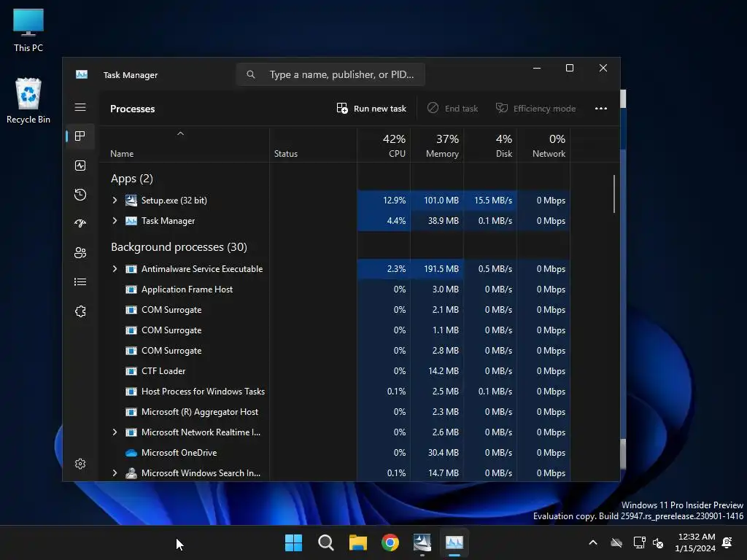The height and width of the screenshot is (560, 747).
Task: Click the Antimalware Service Executable icon
Action: (131, 269)
